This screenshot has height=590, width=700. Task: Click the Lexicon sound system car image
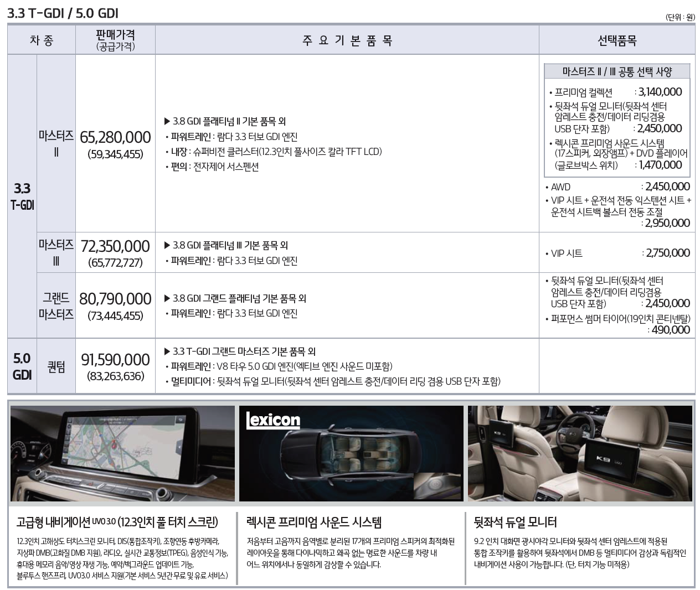point(351,453)
